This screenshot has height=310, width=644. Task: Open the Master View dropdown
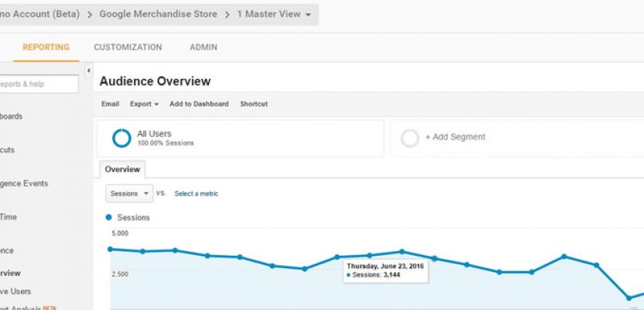coord(274,15)
